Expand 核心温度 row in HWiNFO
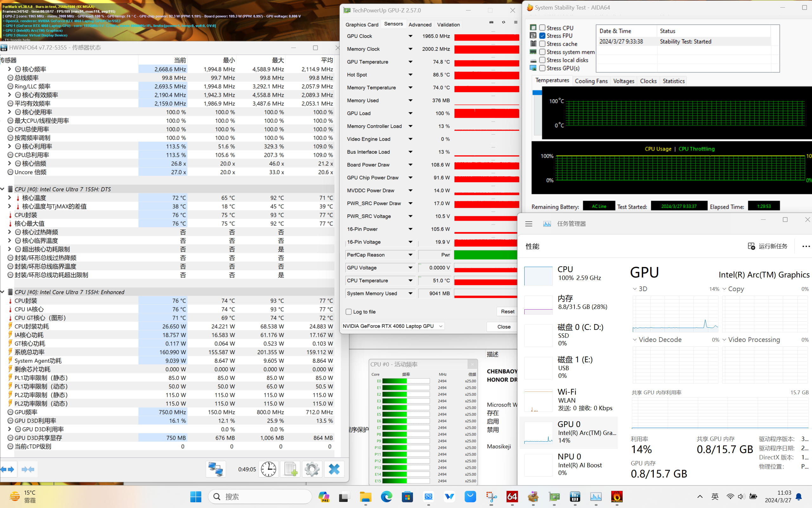The height and width of the screenshot is (508, 812). pos(10,197)
